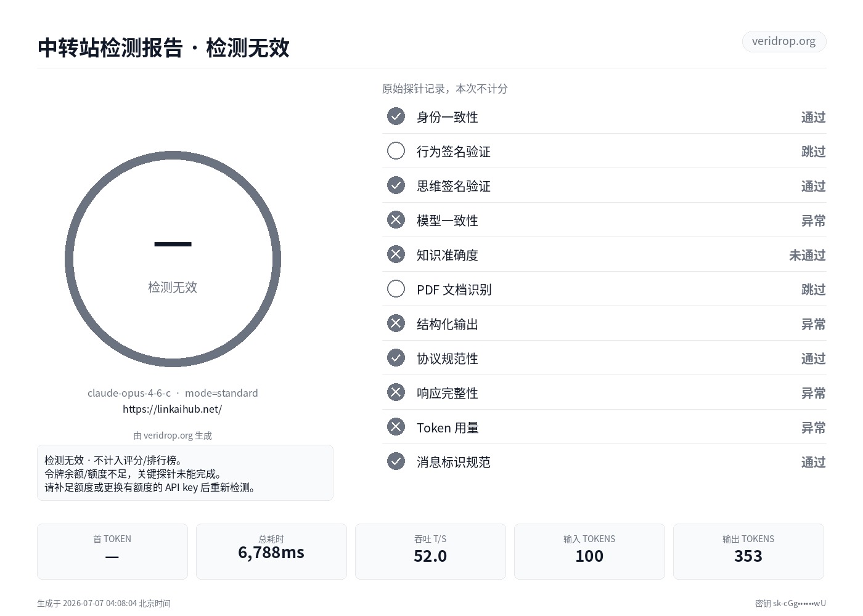
Task: Click the cross icon beside 响应完整性
Action: pos(396,392)
